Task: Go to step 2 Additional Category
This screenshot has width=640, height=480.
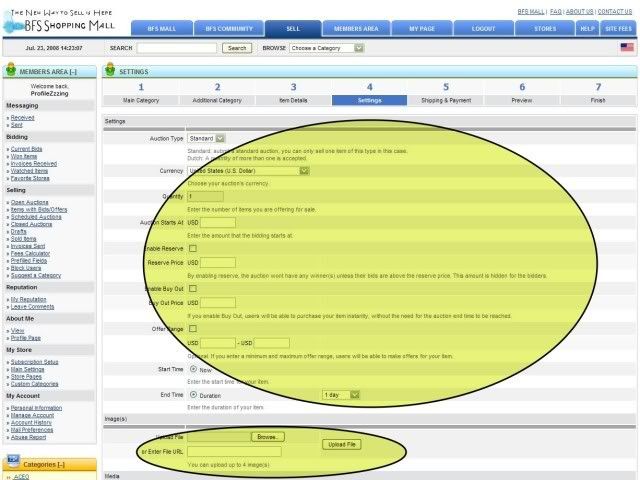Action: 217,100
